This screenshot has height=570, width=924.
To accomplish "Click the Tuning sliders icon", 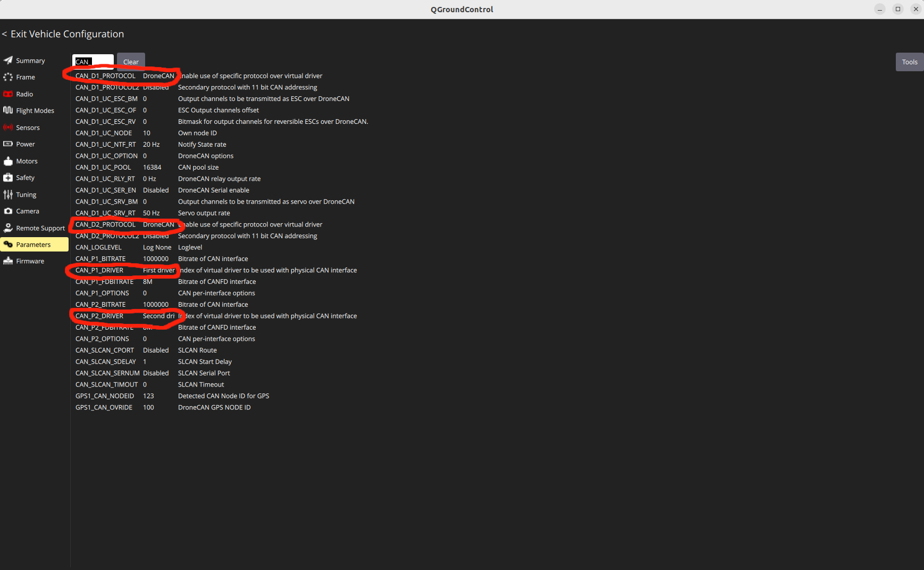I will click(8, 195).
